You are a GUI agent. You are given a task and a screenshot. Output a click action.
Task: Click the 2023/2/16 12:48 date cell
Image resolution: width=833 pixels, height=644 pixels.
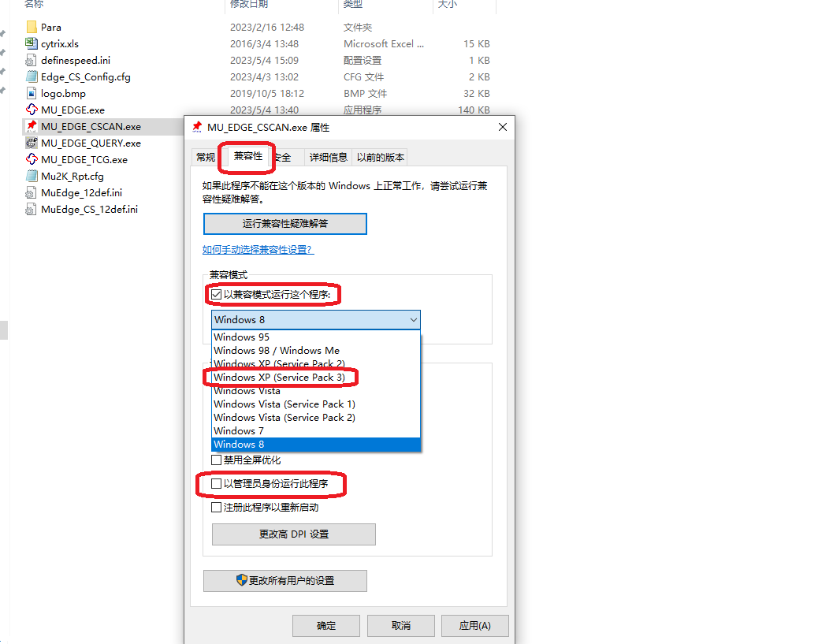[x=266, y=27]
